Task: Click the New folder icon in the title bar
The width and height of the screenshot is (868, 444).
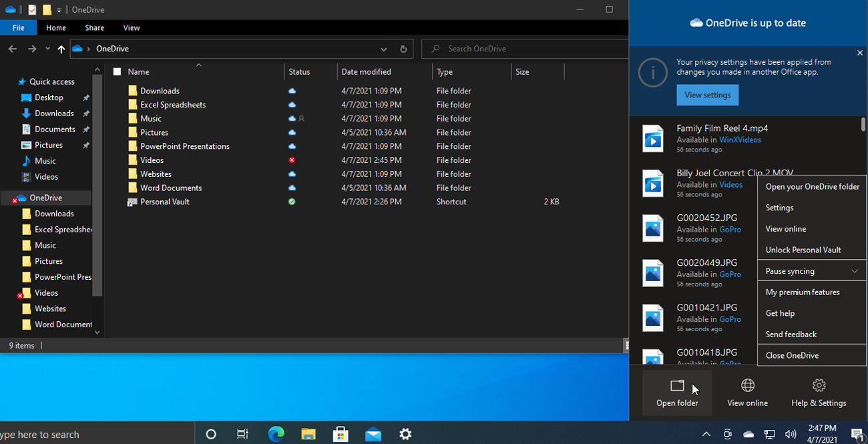Action: coord(47,10)
